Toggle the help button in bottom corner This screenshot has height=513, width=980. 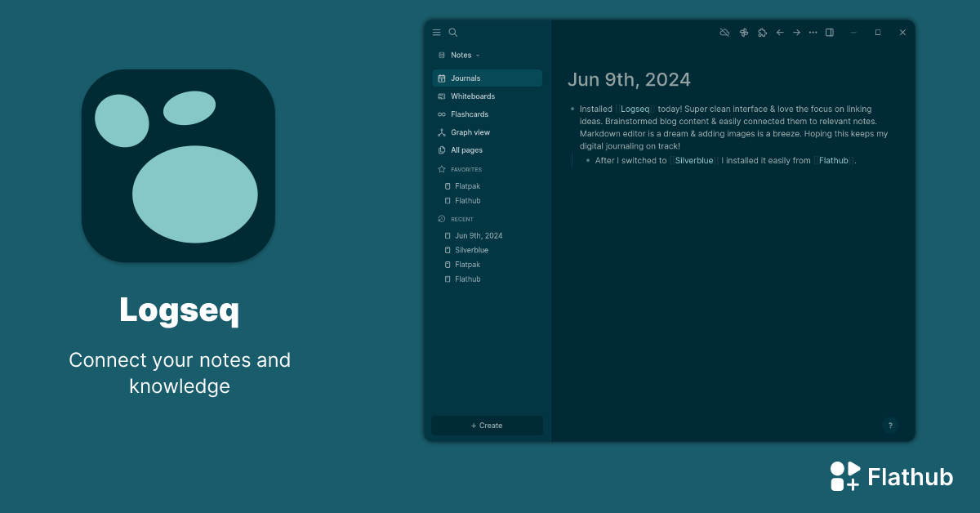890,425
